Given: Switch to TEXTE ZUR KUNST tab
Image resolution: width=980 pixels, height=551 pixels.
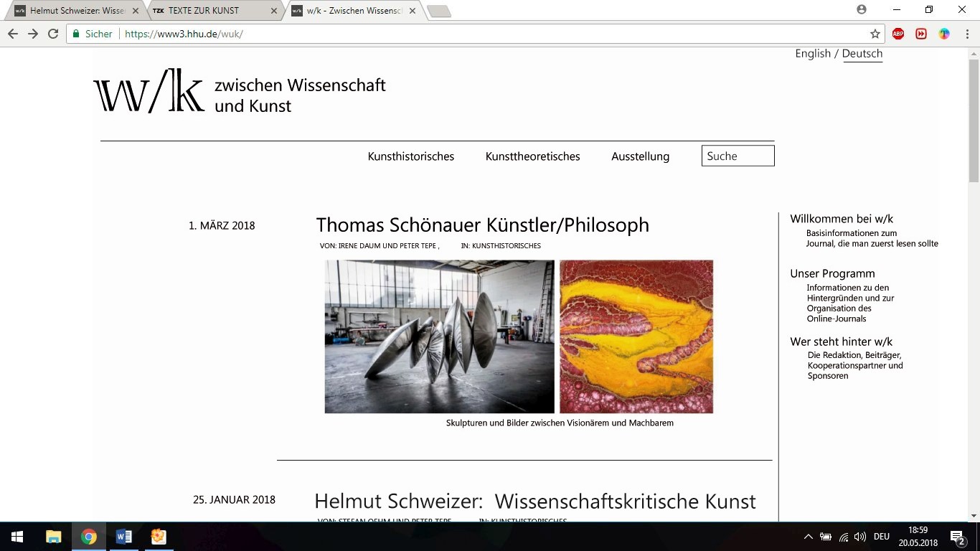Looking at the screenshot, I should [x=211, y=11].
